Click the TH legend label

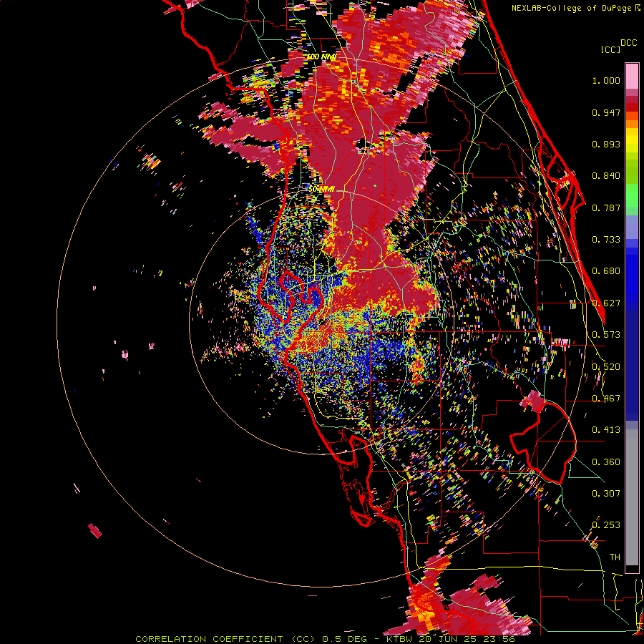tap(615, 557)
